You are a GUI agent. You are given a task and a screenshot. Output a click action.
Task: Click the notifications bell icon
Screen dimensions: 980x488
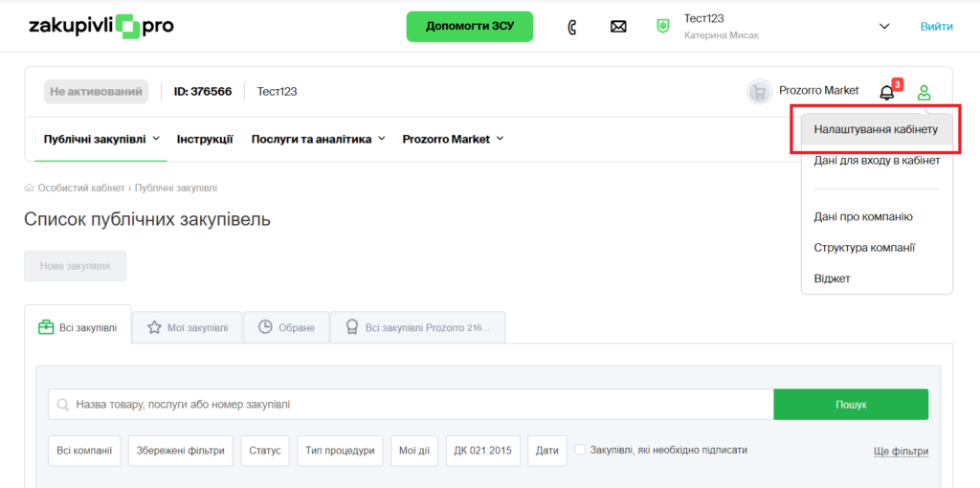coord(887,92)
